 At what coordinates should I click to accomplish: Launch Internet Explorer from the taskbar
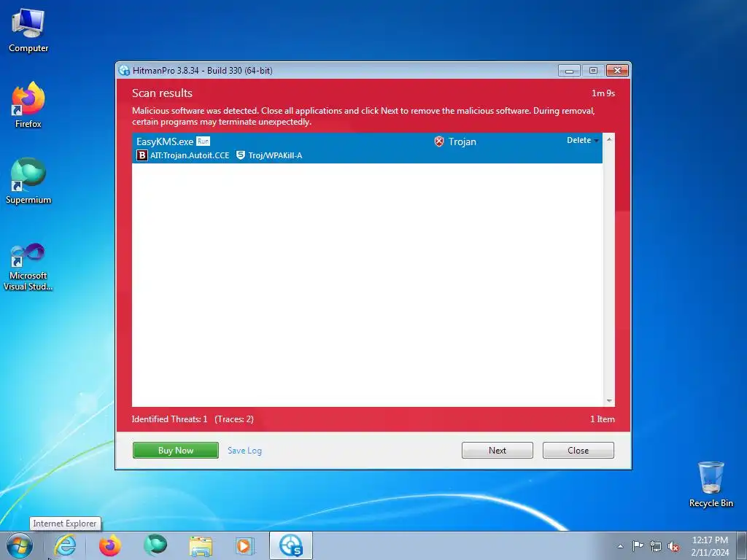click(x=65, y=545)
